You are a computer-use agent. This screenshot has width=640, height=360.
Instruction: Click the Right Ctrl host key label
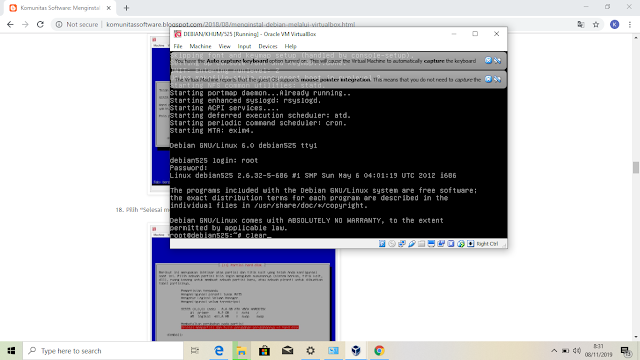coord(487,244)
